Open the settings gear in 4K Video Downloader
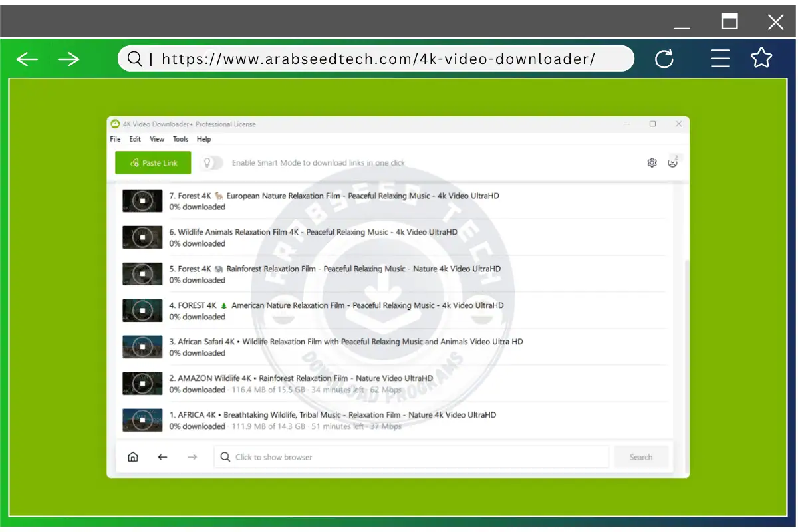Image resolution: width=798 pixels, height=532 pixels. pos(652,162)
